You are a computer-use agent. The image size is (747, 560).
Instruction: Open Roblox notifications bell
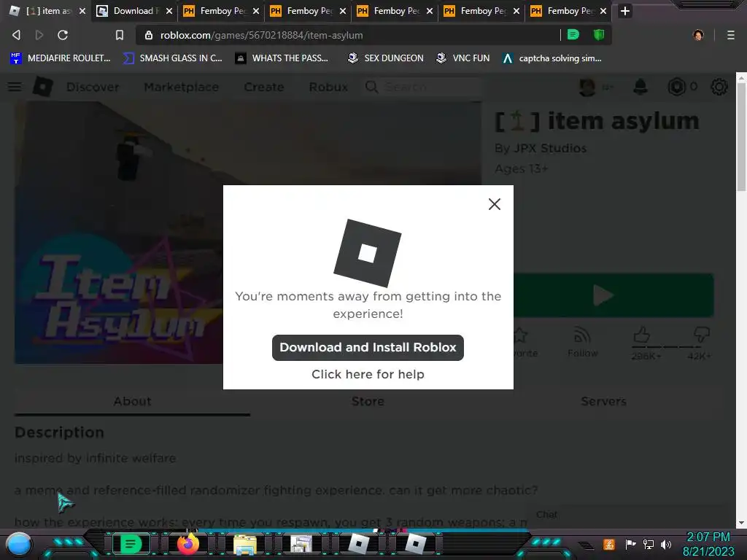[640, 87]
